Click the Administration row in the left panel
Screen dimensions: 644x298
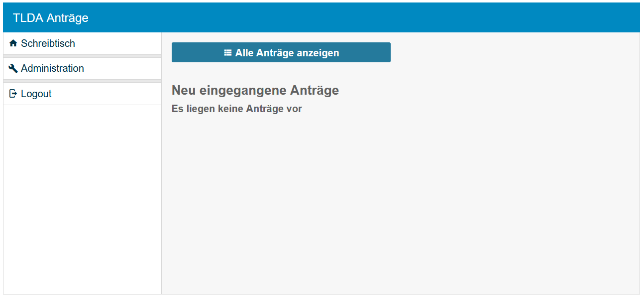82,68
